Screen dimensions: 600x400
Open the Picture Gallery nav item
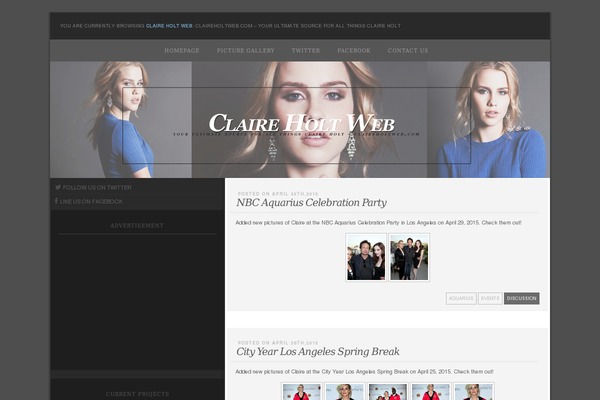[x=246, y=51]
